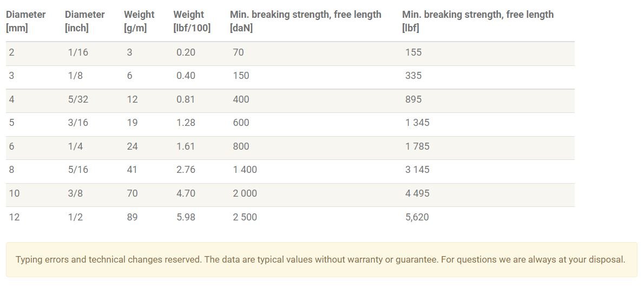
Task: Click the 2 000 daN strength value
Action: tap(245, 193)
